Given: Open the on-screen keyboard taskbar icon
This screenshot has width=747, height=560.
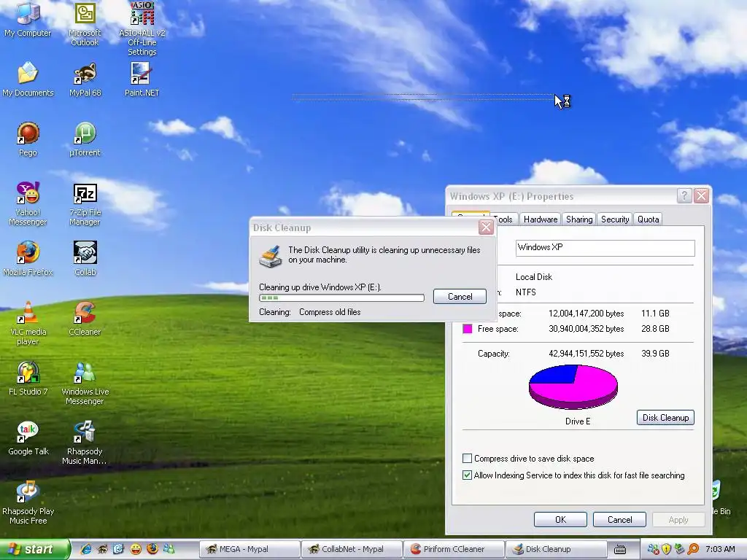Looking at the screenshot, I should 620,550.
